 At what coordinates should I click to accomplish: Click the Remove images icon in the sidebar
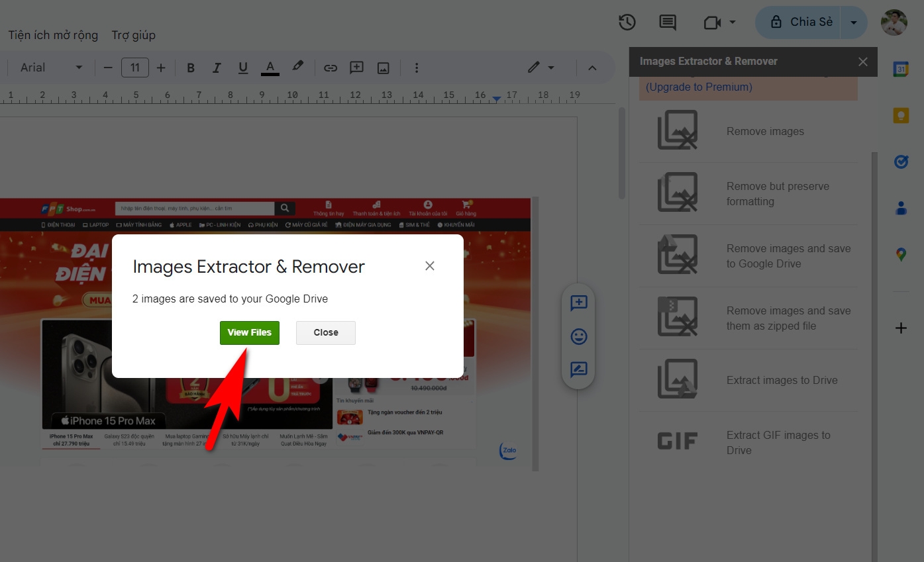pyautogui.click(x=677, y=130)
